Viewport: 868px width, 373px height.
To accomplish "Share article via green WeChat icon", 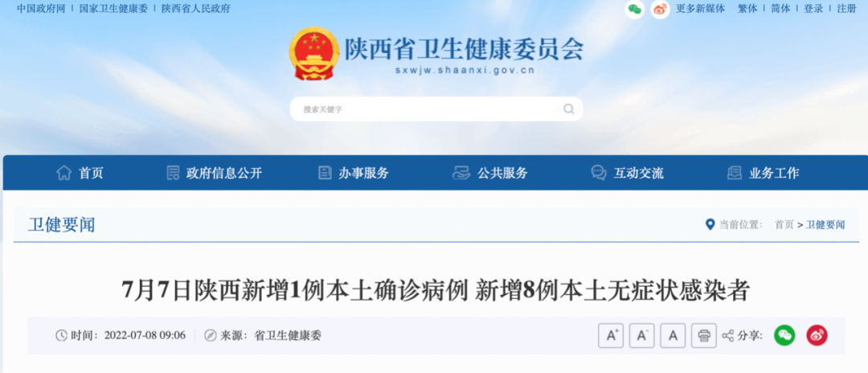I will pos(784,335).
